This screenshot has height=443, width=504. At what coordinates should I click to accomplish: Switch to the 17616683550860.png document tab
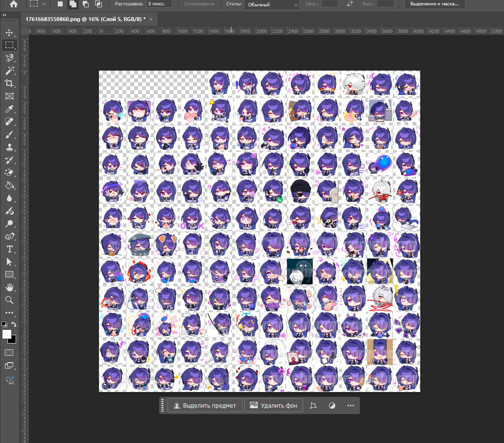[86, 19]
